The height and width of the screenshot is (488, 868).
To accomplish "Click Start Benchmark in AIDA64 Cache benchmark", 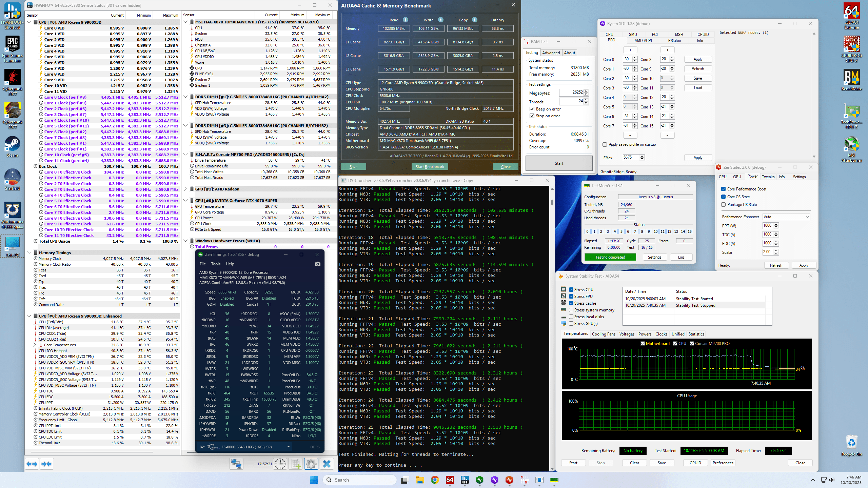I will tap(430, 166).
